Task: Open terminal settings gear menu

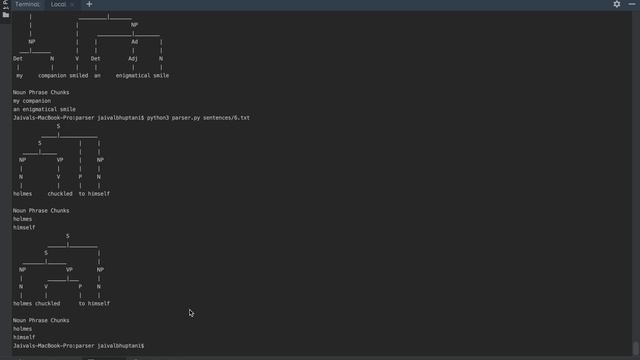Action: pyautogui.click(x=617, y=4)
